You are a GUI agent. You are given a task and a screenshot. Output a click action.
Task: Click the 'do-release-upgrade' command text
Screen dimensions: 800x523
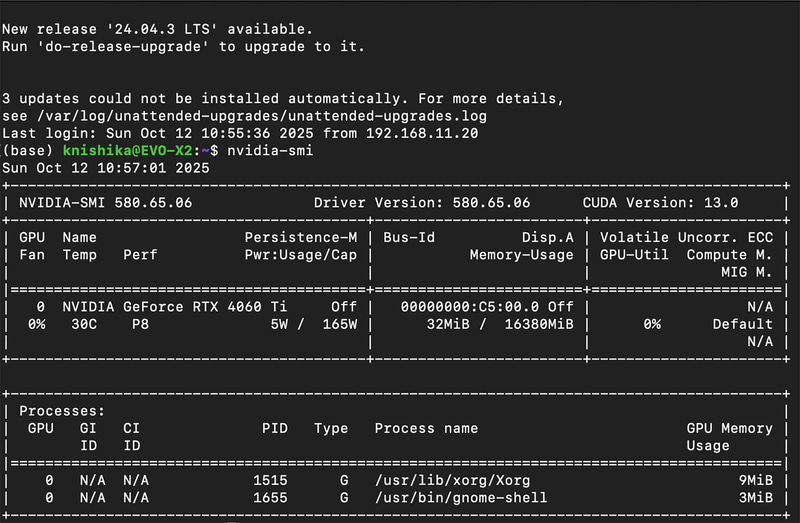[123, 46]
